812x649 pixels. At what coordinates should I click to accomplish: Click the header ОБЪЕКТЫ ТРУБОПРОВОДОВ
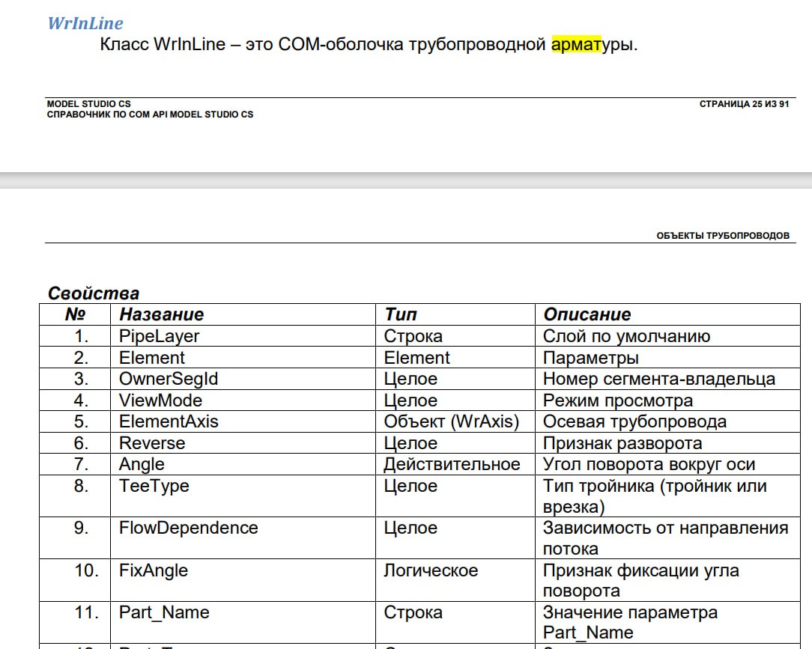pyautogui.click(x=723, y=235)
